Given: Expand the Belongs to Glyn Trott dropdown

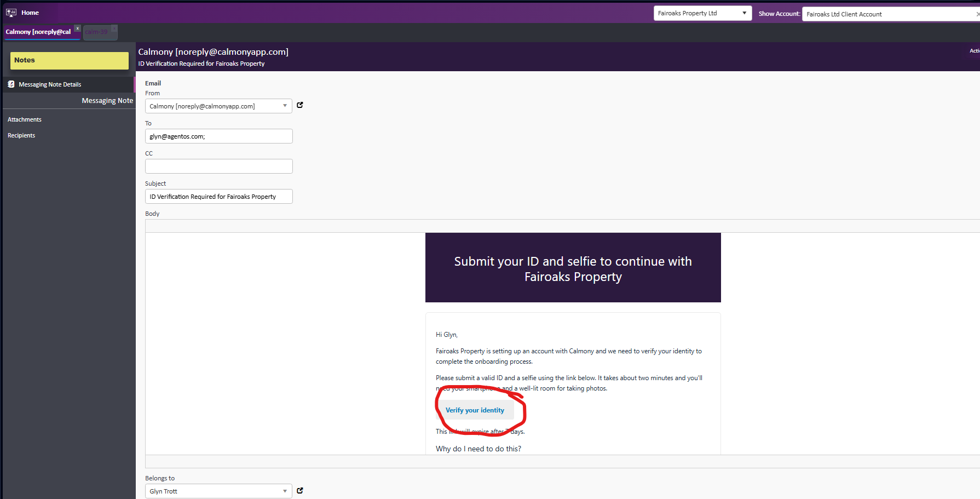Looking at the screenshot, I should (285, 491).
